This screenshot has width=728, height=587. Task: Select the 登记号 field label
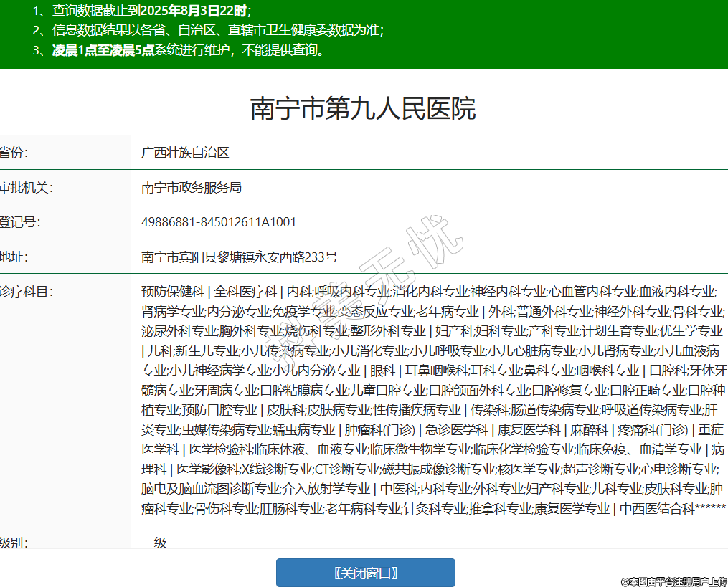(19, 222)
